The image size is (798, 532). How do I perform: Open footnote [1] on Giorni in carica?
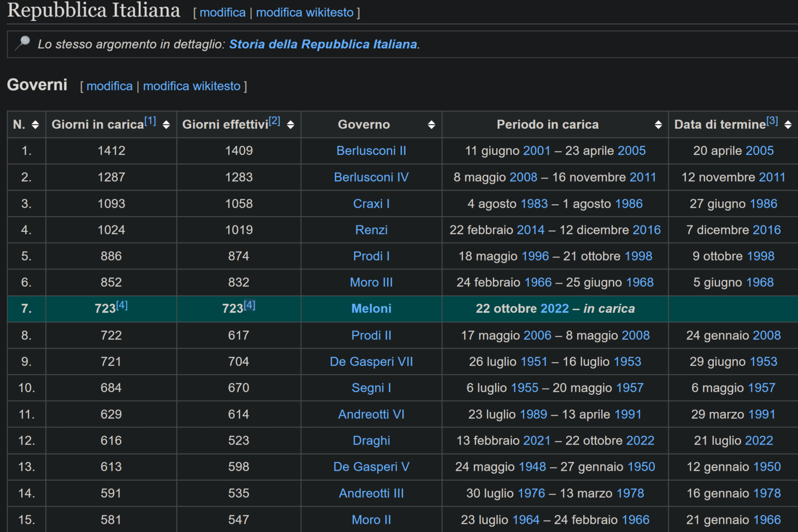150,121
